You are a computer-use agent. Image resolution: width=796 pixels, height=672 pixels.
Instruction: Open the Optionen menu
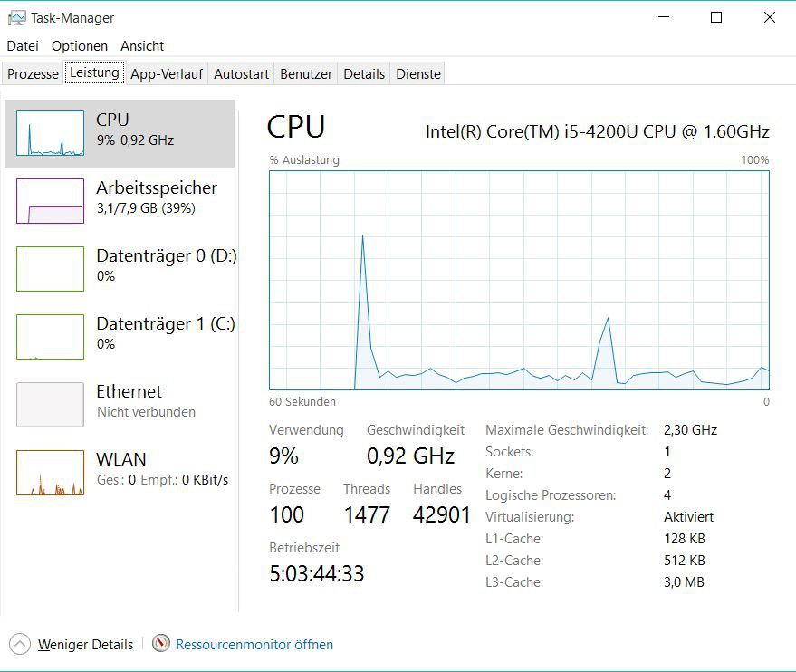pyautogui.click(x=80, y=45)
